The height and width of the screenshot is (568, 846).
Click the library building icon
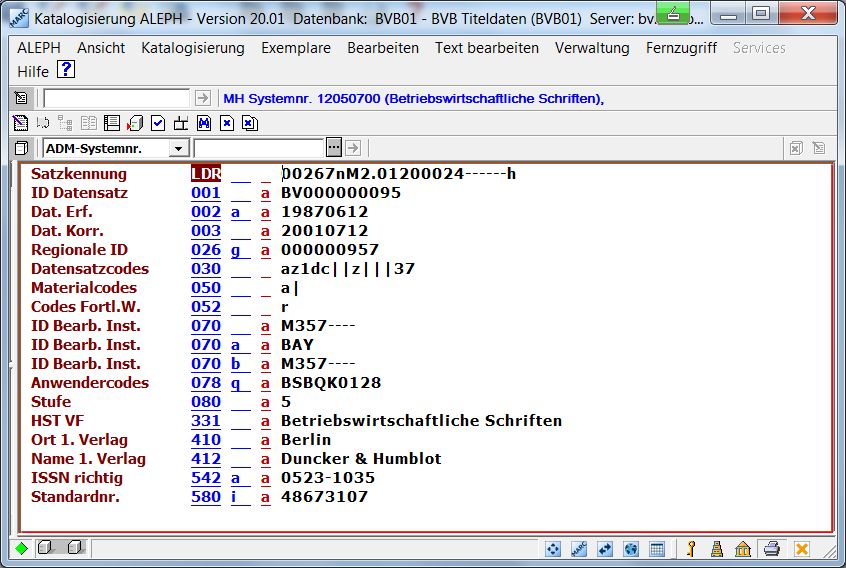tap(743, 549)
